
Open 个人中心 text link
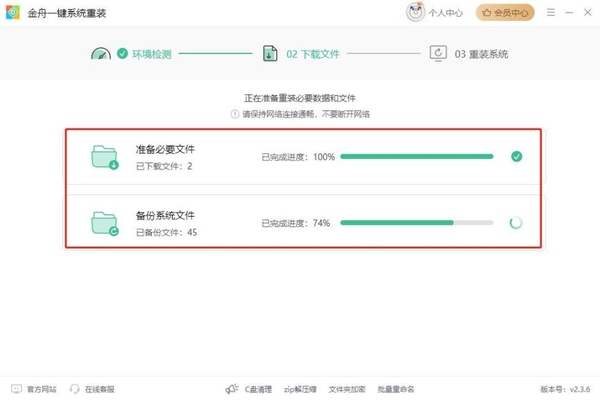[446, 13]
